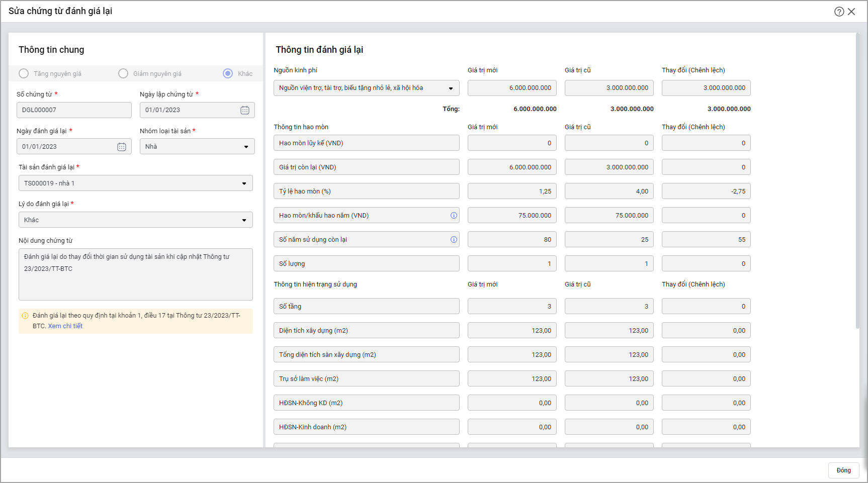Viewport: 868px width, 483px height.
Task: Open calendar for Ngày lập chứng từ
Action: [245, 110]
